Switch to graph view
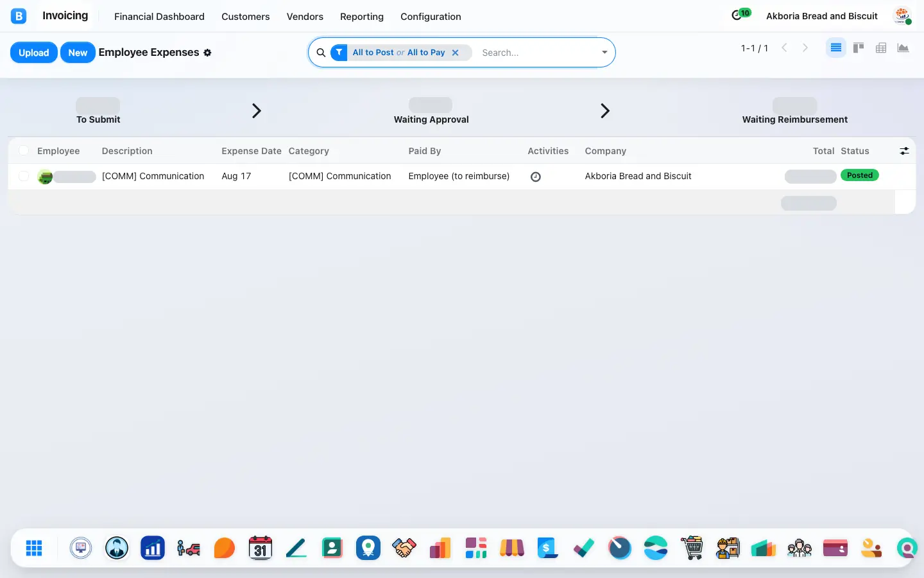This screenshot has height=578, width=924. click(x=903, y=48)
